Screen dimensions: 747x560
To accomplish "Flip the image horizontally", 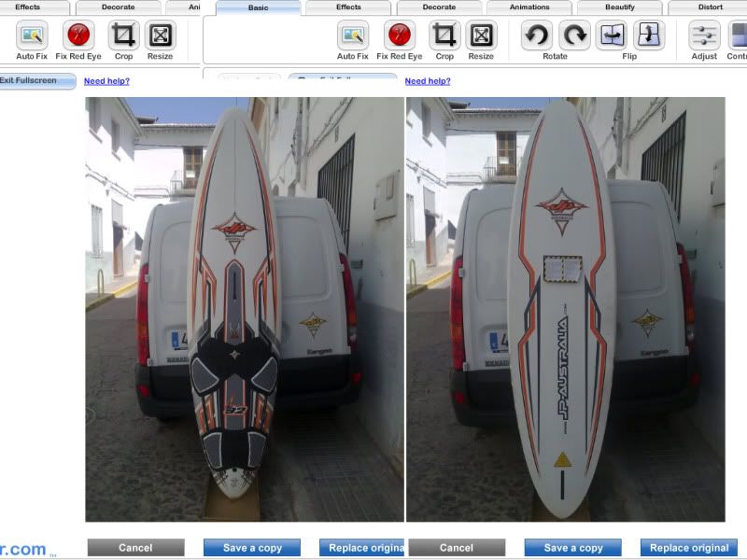I will tap(612, 35).
